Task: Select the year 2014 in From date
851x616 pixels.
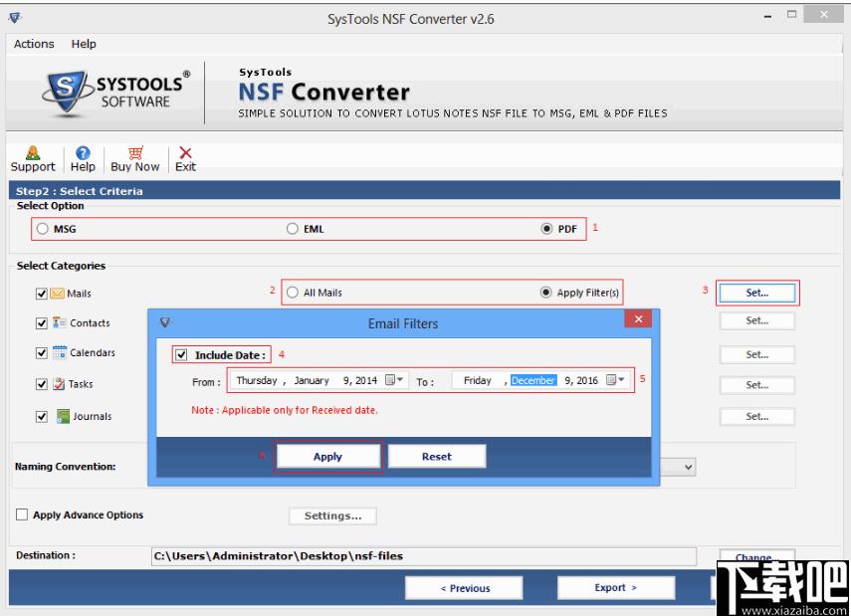Action: pyautogui.click(x=366, y=380)
